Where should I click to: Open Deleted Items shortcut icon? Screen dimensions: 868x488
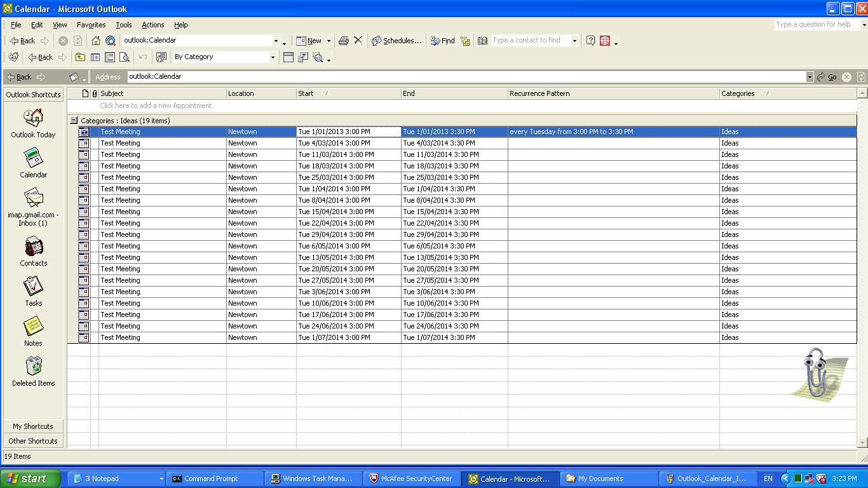click(x=33, y=372)
